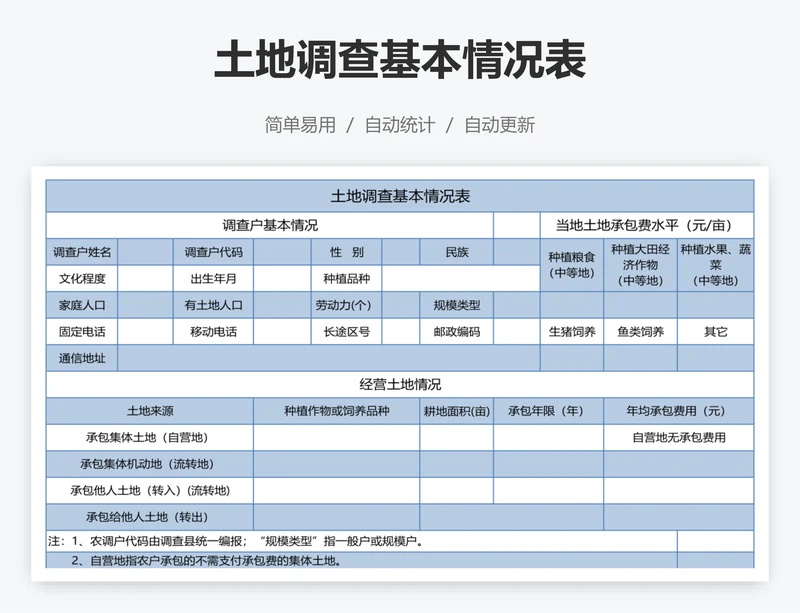Select the 经营土地情况 section header
The width and height of the screenshot is (800, 613).
pos(400,384)
